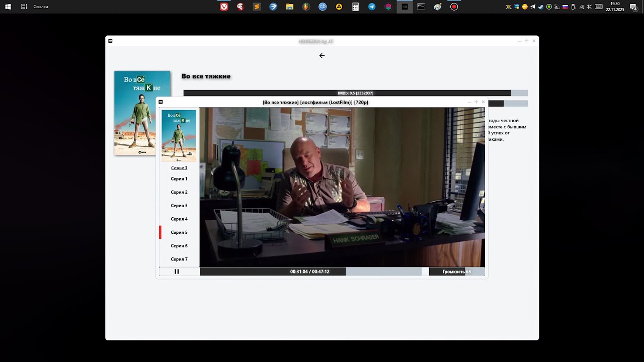The height and width of the screenshot is (362, 644).
Task: Open the blue winged-circle app on the taskbar
Action: pyautogui.click(x=273, y=7)
